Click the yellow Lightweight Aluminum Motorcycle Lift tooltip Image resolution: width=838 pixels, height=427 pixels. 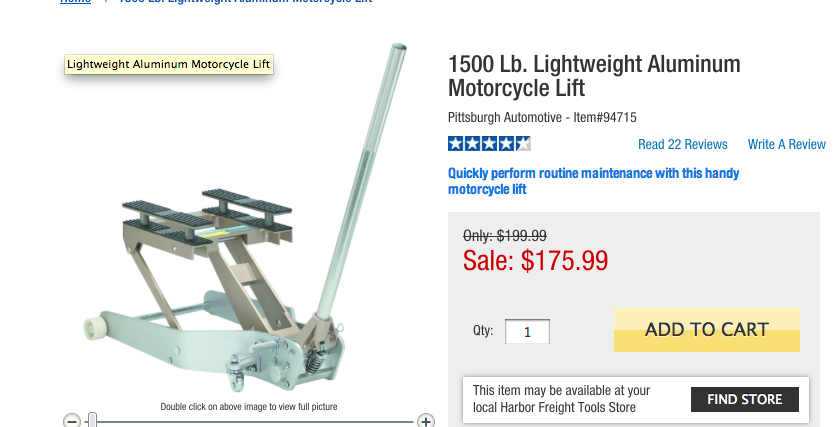(x=168, y=65)
